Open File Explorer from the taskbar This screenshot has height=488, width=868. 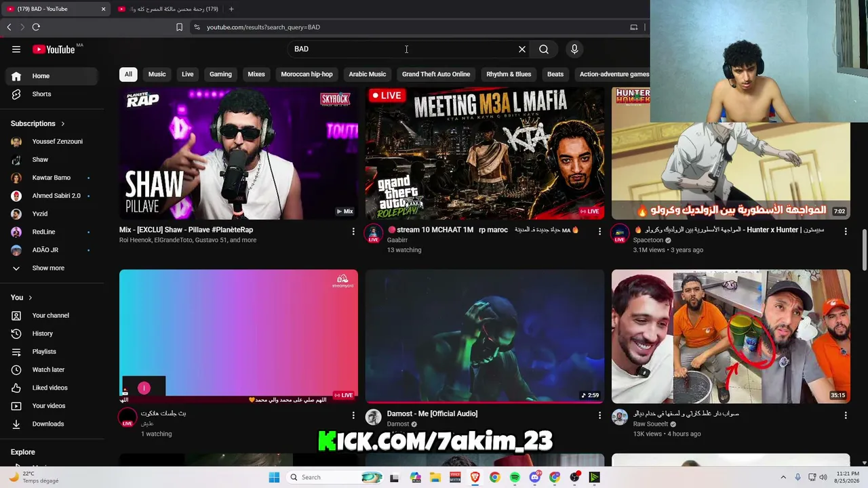pyautogui.click(x=435, y=477)
